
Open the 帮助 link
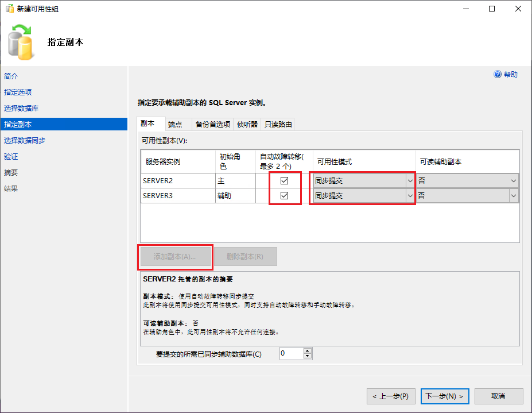510,74
